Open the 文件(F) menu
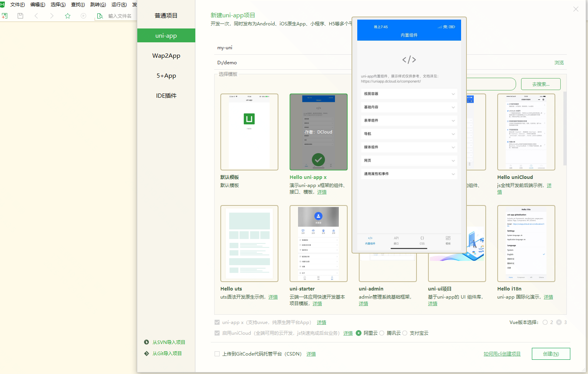Screen dimensions: 588x374 [18, 5]
